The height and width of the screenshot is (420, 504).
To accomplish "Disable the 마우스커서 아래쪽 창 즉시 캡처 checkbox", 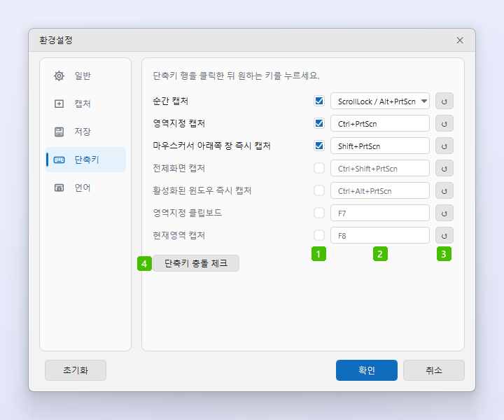I will pos(319,146).
